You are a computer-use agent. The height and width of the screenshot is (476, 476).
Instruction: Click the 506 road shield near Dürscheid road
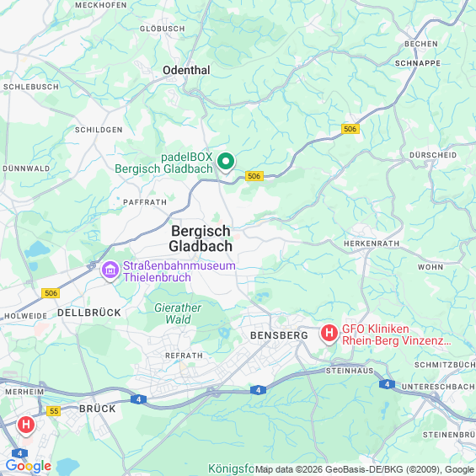(x=350, y=129)
